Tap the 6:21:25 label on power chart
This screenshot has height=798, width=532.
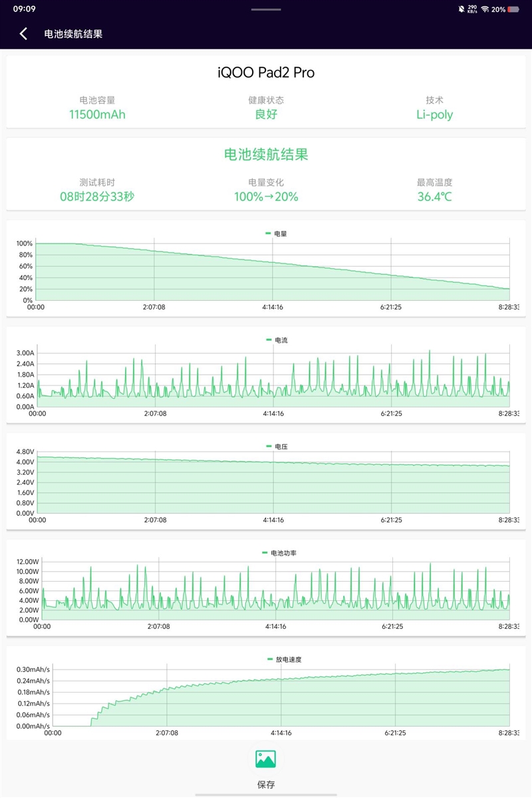coord(392,626)
